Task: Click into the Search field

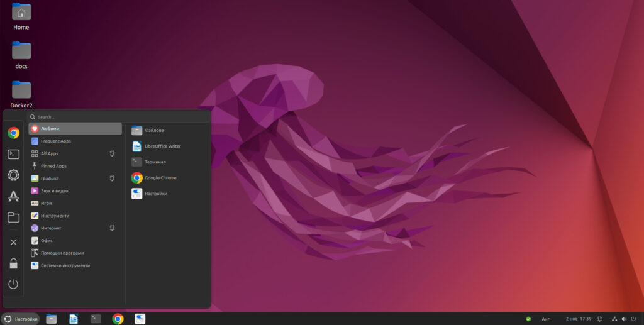Action: 119,117
